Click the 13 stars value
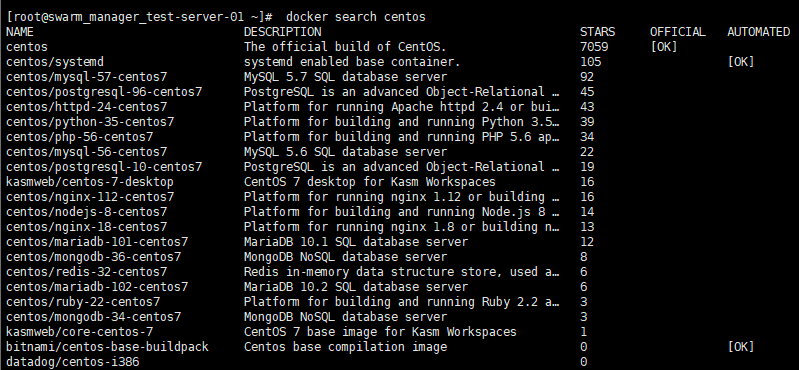 (587, 227)
